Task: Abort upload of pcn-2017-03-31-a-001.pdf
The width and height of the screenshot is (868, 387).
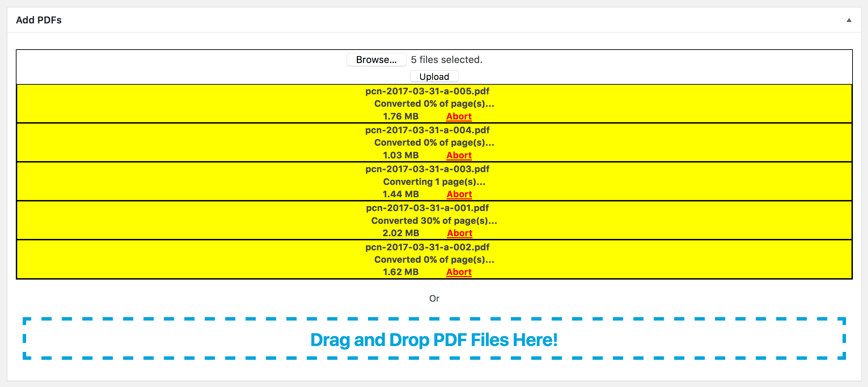Action: coord(459,233)
